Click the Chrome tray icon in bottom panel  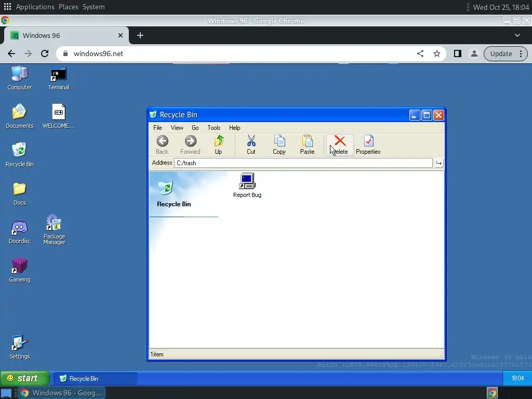point(493,393)
